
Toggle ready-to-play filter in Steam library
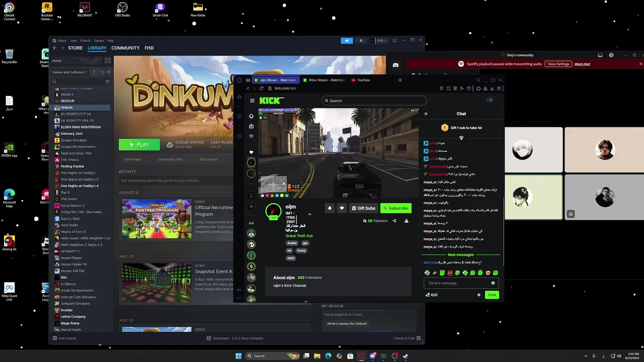108,72
